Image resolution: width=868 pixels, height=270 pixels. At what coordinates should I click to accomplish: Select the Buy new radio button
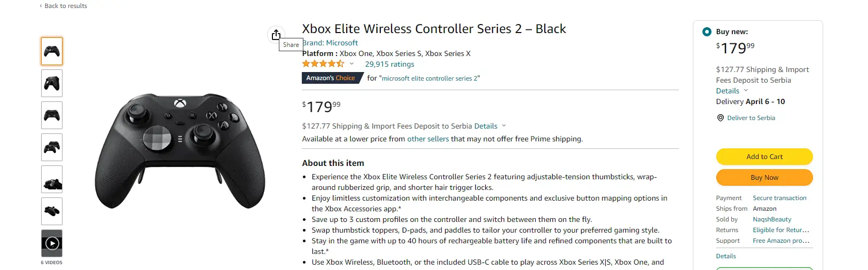[x=707, y=31]
